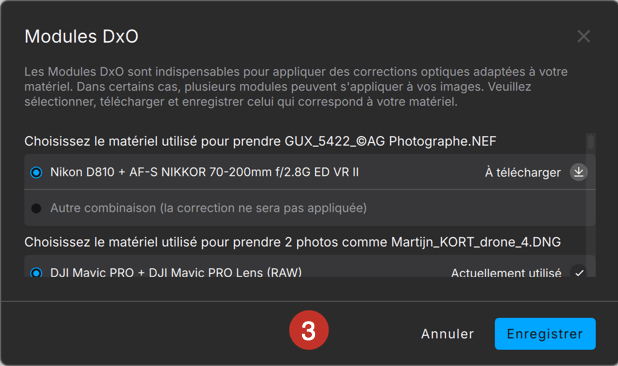Click the scrollbar track below the thumb
Viewport: 618px width, 366px height.
tap(590, 213)
